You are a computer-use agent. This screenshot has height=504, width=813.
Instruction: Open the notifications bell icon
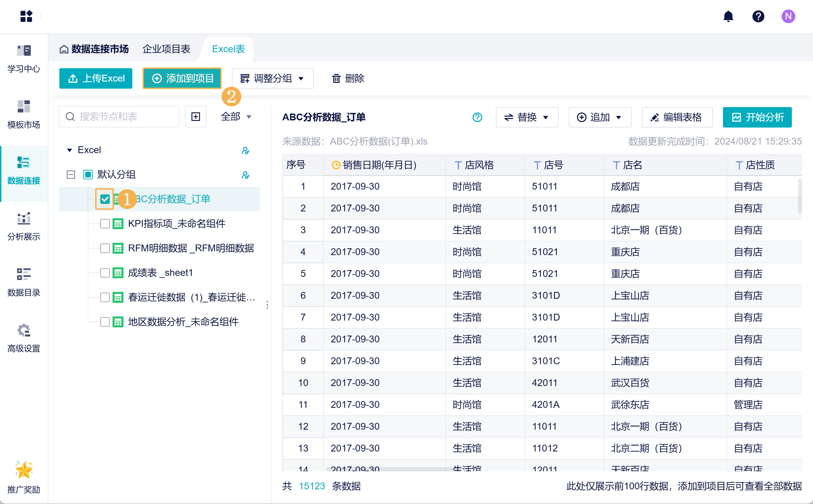[x=728, y=16]
